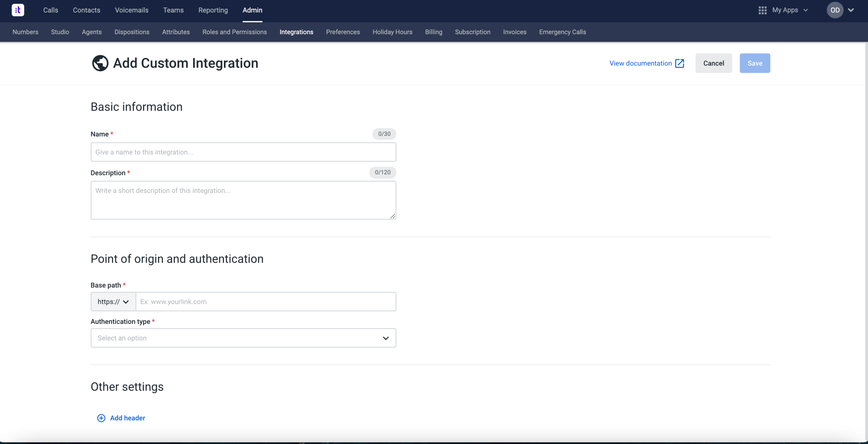Image resolution: width=868 pixels, height=444 pixels.
Task: Expand the profile menu chevron
Action: click(x=852, y=10)
